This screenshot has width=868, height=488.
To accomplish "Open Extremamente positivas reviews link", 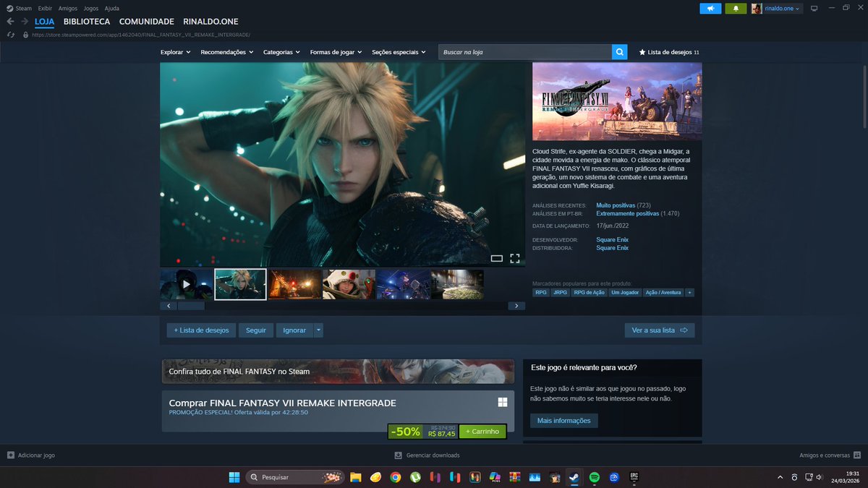I will 628,213.
